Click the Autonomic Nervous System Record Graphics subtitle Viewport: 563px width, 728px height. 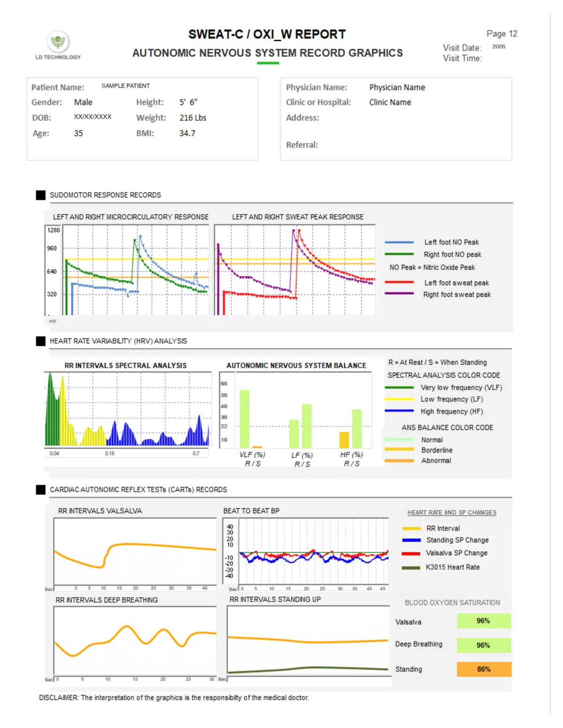click(x=267, y=53)
